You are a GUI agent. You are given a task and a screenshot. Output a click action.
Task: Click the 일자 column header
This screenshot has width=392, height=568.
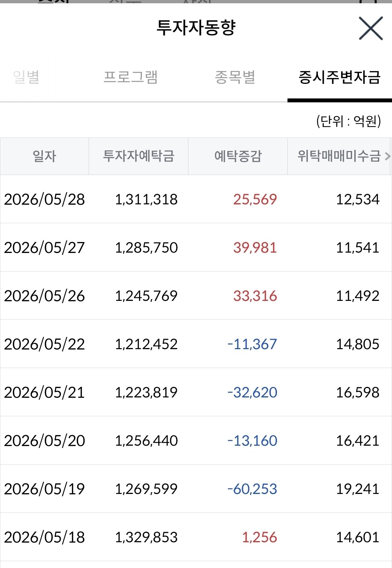tap(44, 156)
